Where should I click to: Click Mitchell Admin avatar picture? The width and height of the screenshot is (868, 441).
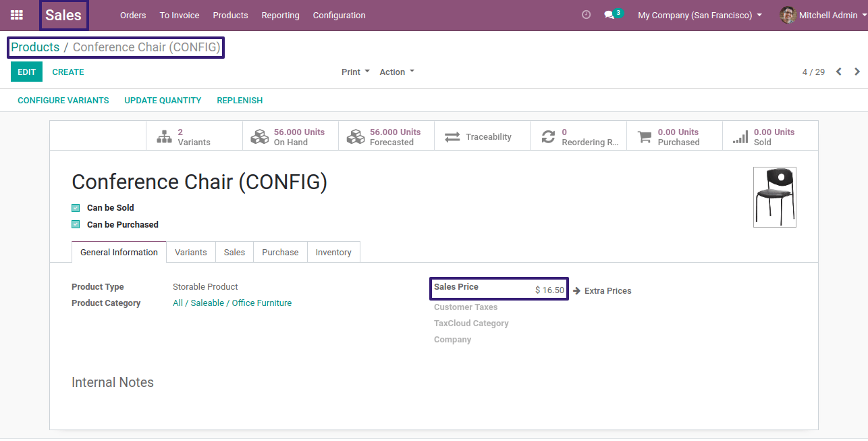coord(788,15)
